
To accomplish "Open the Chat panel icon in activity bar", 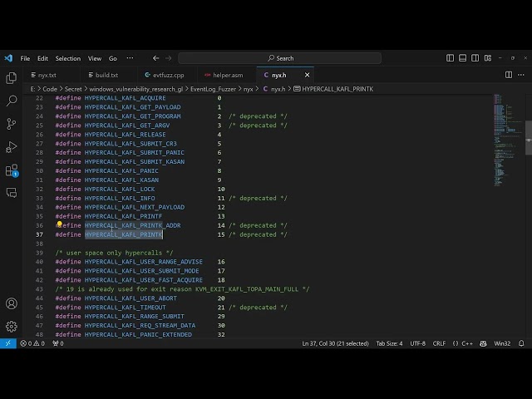I will (x=11, y=193).
